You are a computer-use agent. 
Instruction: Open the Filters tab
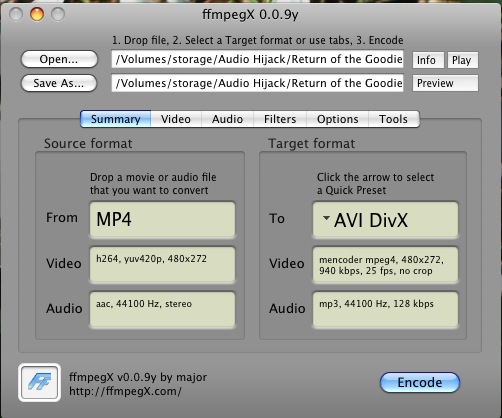tap(280, 119)
